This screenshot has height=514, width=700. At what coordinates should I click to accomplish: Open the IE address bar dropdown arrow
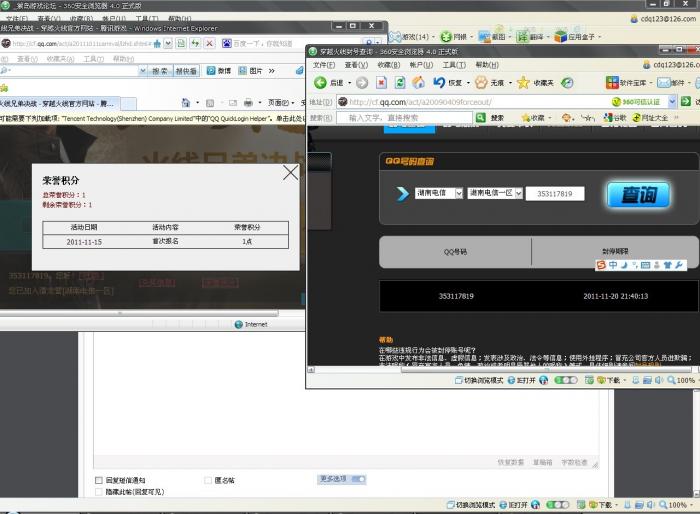pyautogui.click(x=168, y=43)
